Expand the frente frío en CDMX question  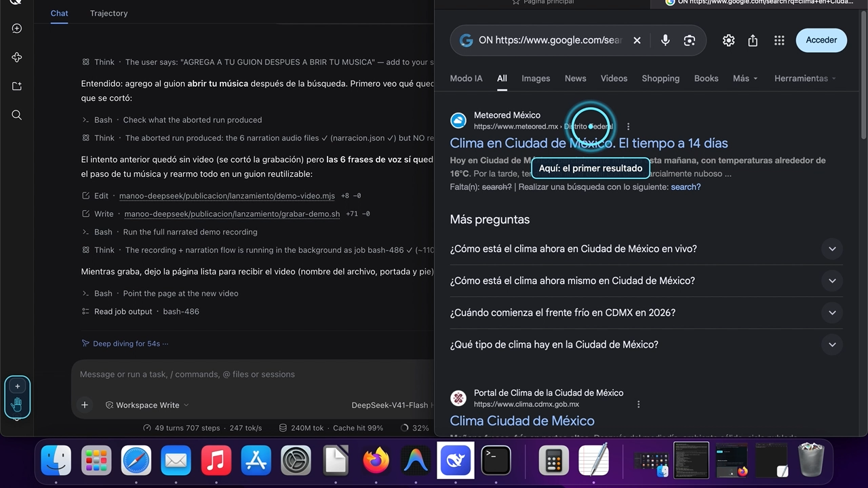646,312
